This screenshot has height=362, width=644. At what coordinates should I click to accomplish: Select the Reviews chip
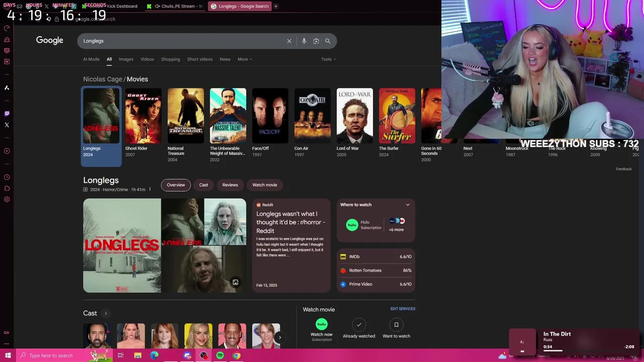230,185
